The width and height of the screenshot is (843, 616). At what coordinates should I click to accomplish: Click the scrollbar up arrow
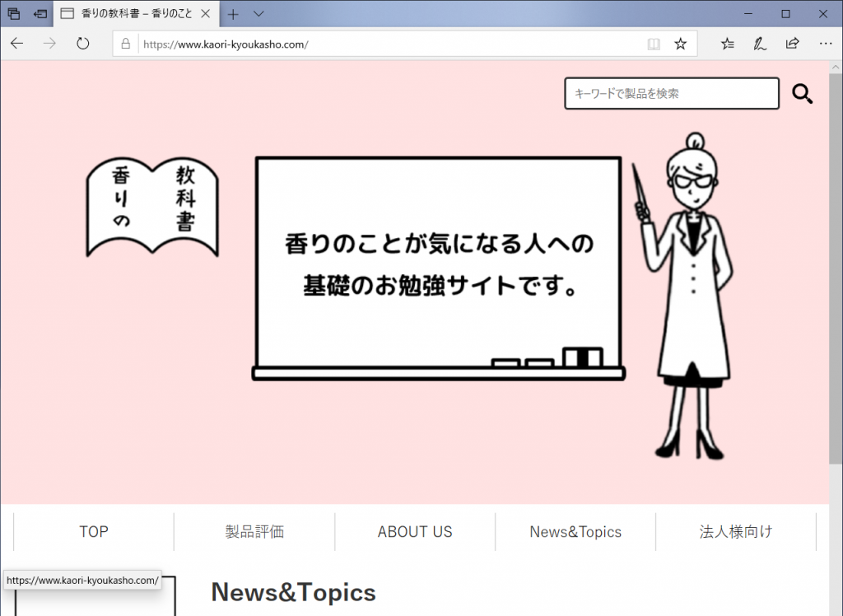click(x=836, y=68)
